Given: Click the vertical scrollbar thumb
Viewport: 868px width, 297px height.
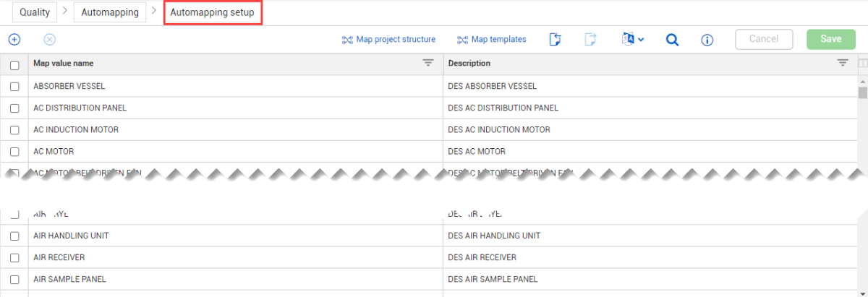Looking at the screenshot, I should point(862,92).
